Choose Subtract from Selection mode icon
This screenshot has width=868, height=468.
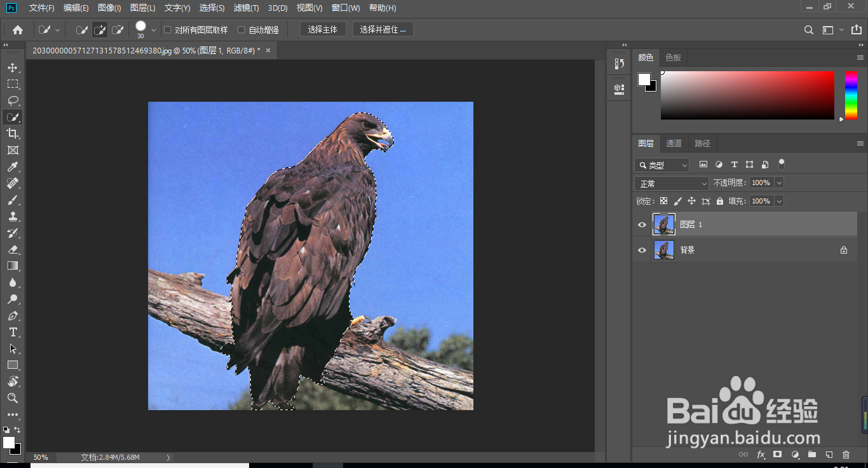118,30
